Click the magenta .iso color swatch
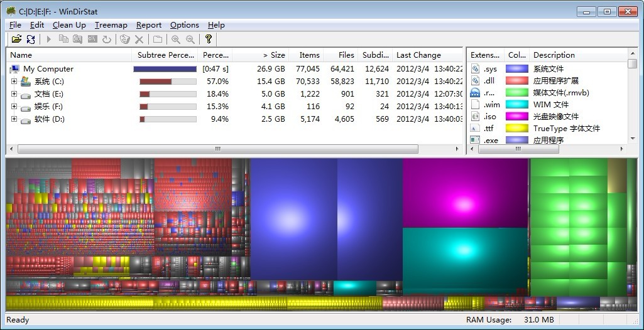Image resolution: width=644 pixels, height=330 pixels. click(517, 117)
